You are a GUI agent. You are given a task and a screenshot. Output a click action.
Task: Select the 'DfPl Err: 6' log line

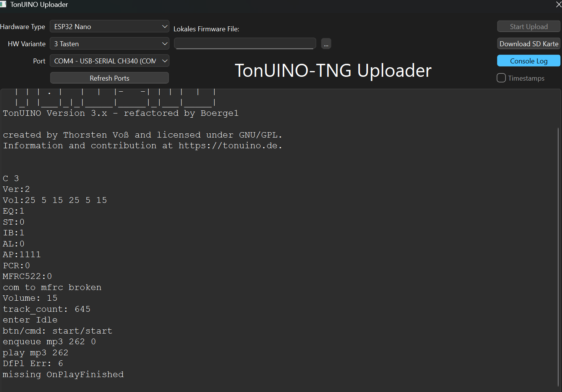(33, 363)
